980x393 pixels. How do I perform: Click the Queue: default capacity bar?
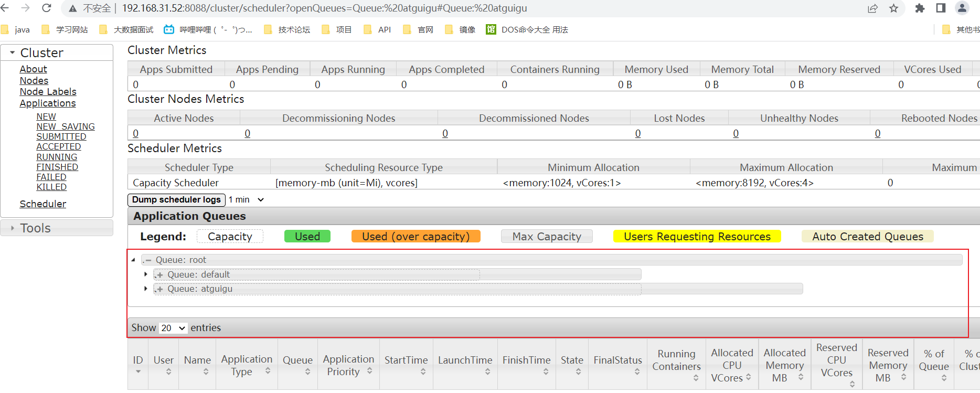tap(397, 274)
